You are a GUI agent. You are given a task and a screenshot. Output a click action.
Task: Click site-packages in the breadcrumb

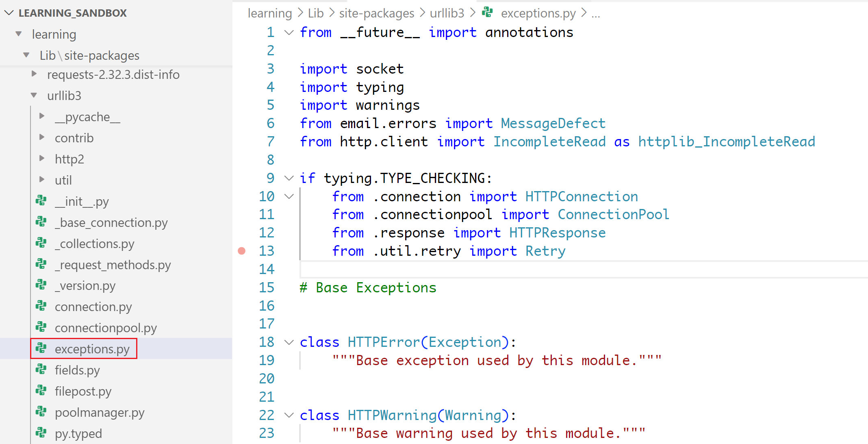(376, 13)
